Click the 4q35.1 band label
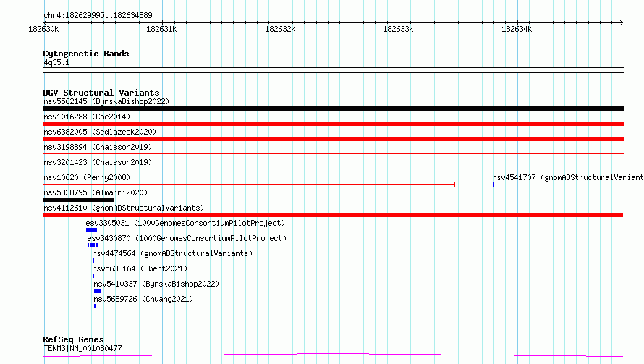The width and height of the screenshot is (644, 364). coord(56,62)
